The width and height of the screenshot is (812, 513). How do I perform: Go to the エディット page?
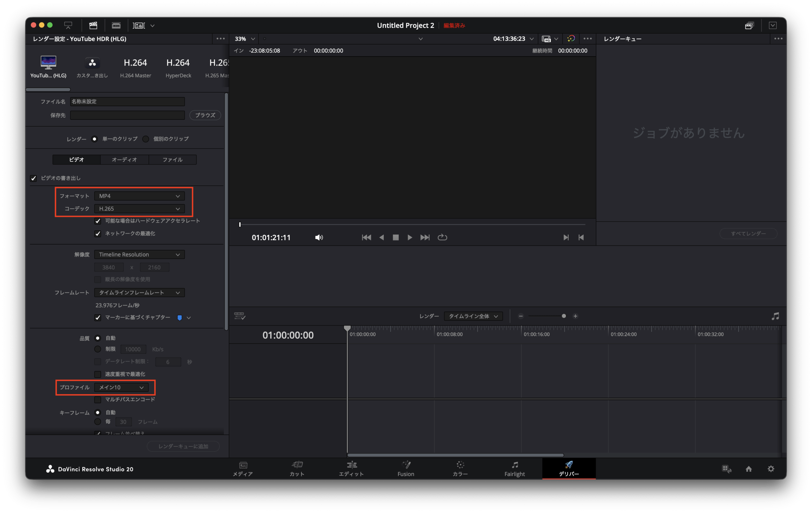(x=351, y=469)
